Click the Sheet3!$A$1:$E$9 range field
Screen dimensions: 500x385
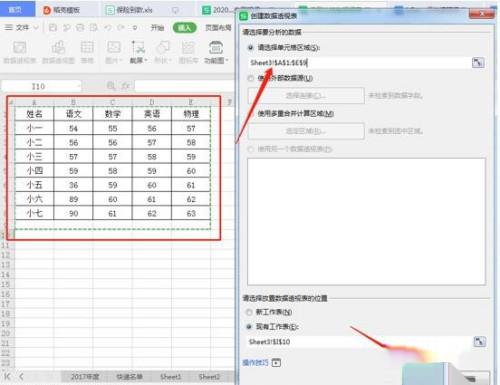[x=359, y=63]
